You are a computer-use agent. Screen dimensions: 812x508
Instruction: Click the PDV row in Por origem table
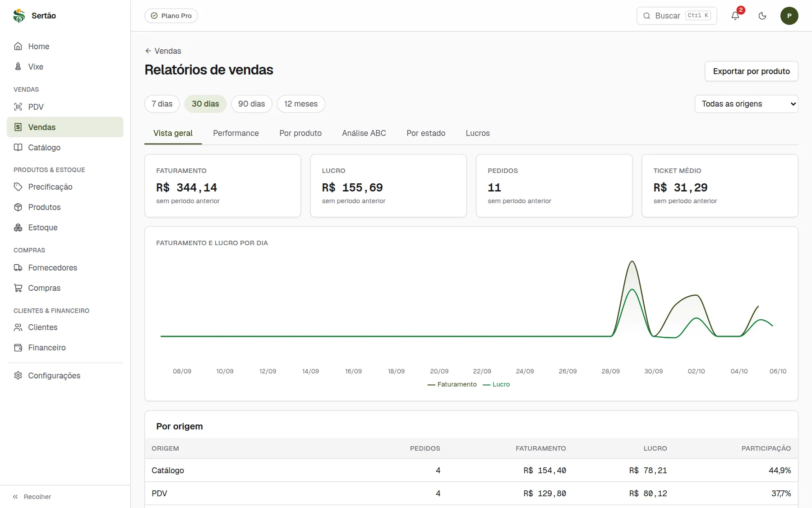pyautogui.click(x=471, y=494)
